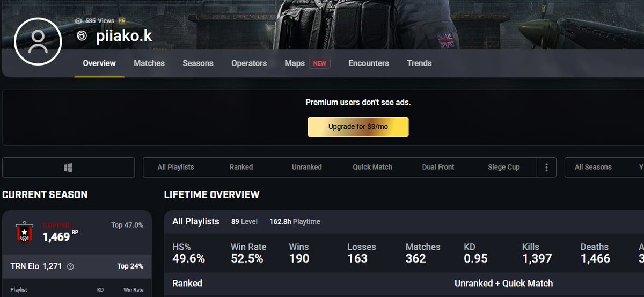Click the Unranked + Quick Match heading

coord(503,283)
